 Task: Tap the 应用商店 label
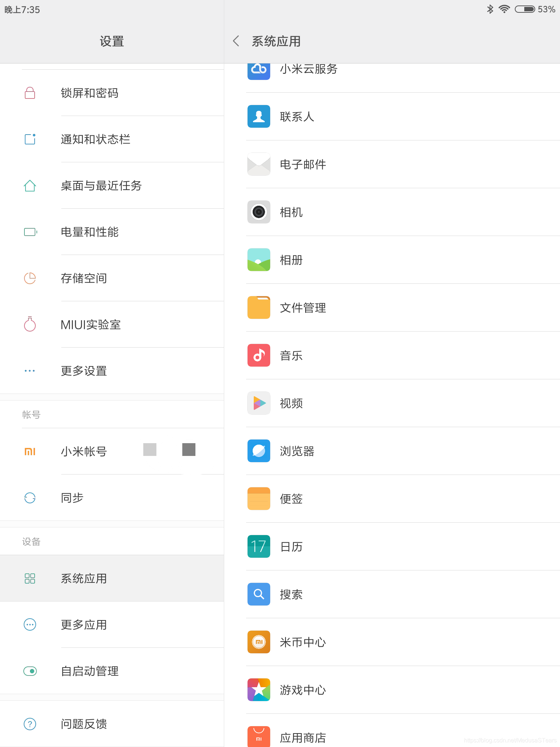pyautogui.click(x=303, y=738)
